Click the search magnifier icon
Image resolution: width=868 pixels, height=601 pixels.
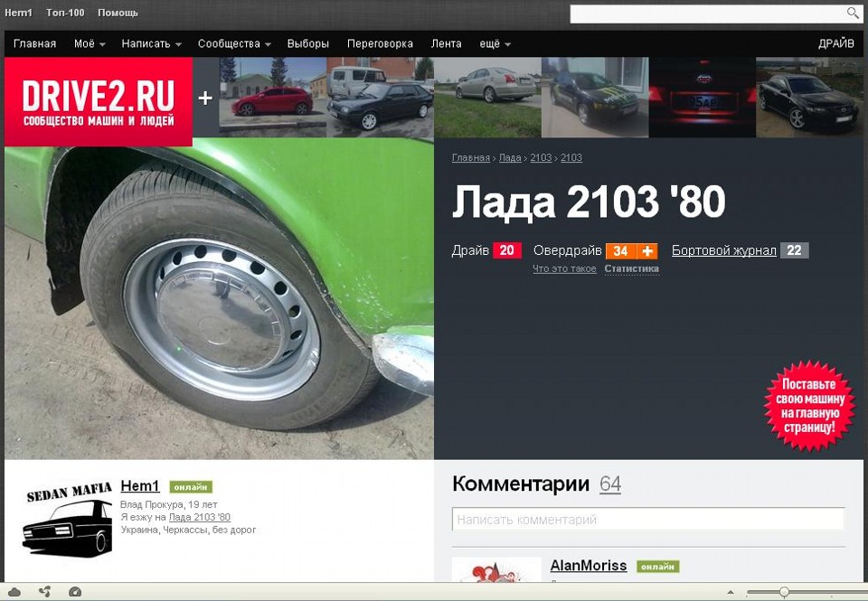[x=853, y=13]
